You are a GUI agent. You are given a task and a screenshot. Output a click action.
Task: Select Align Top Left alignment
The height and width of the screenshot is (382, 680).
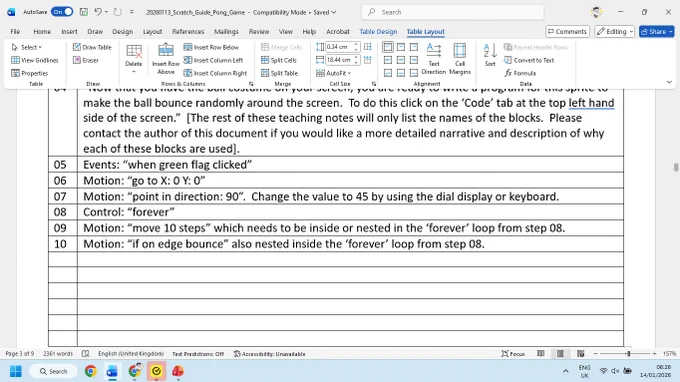(388, 47)
